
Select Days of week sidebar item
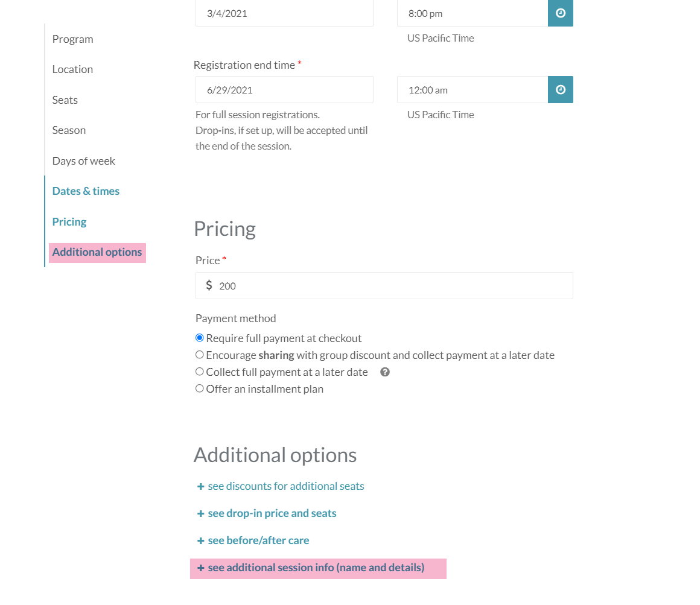[84, 161]
